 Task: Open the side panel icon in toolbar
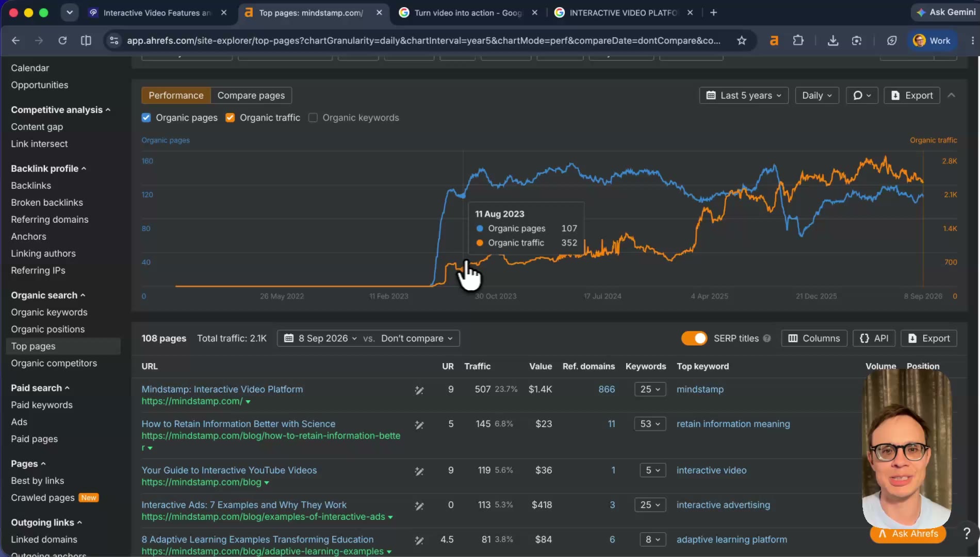[x=86, y=40]
